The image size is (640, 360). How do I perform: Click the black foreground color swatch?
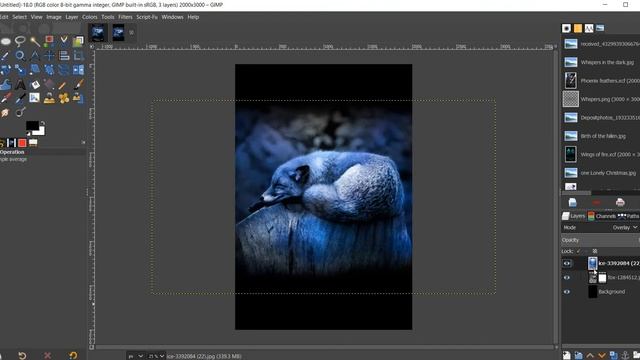coord(32,125)
